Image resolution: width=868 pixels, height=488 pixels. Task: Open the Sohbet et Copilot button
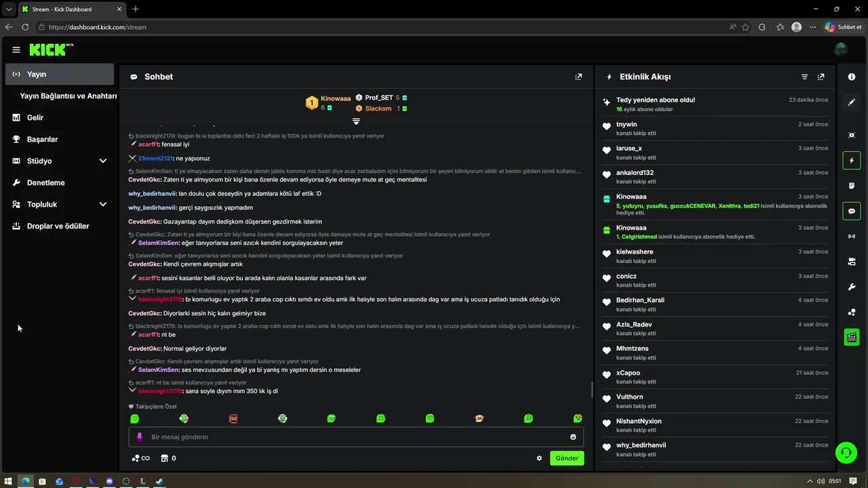[844, 27]
